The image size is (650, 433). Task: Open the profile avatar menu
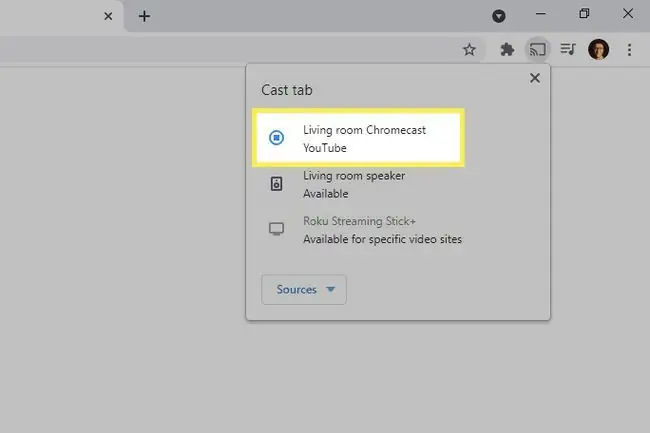[x=598, y=50]
